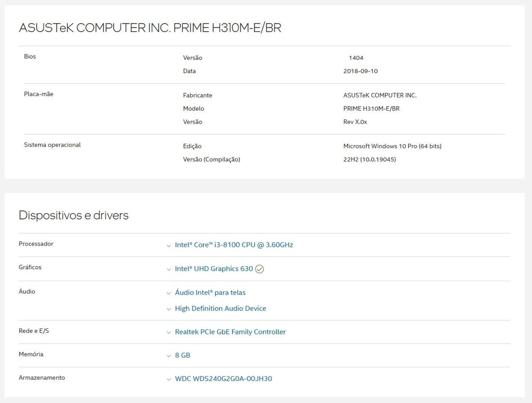Open the Intel UHD Graphics 630 link

214,269
